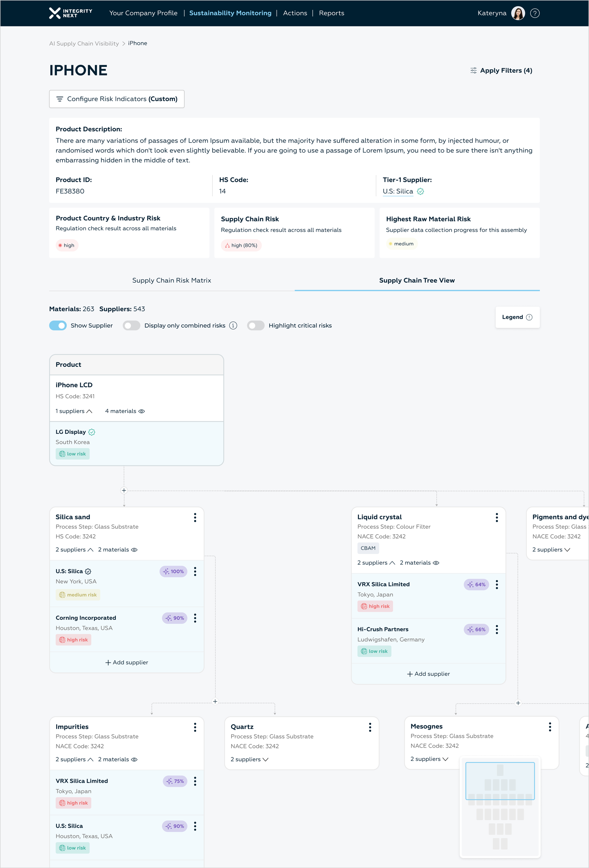Select Supply Chain Tree View tab

tap(417, 280)
